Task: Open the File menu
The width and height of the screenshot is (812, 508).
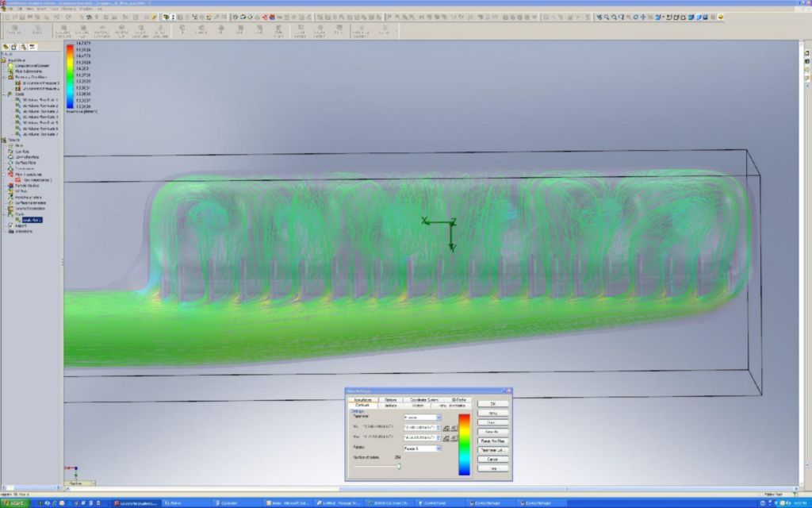Action: point(10,9)
